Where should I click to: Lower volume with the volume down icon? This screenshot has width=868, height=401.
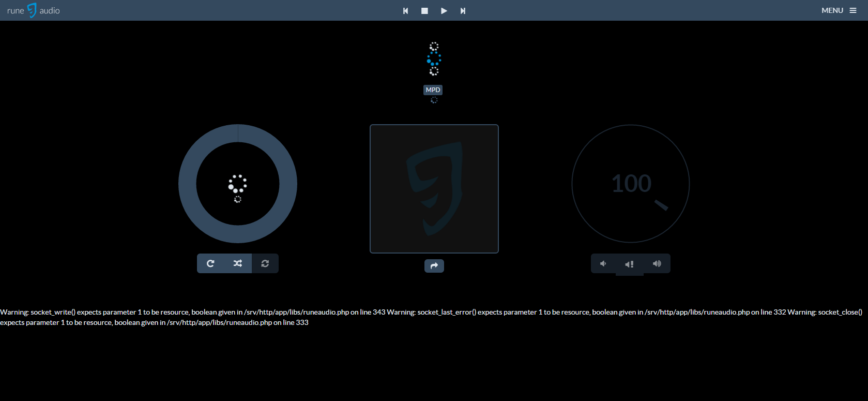[x=603, y=264]
